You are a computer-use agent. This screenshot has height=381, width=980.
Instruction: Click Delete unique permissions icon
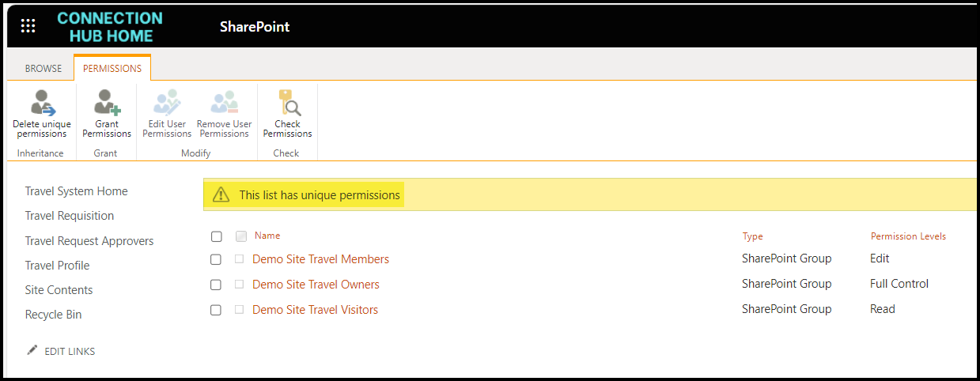click(x=41, y=104)
